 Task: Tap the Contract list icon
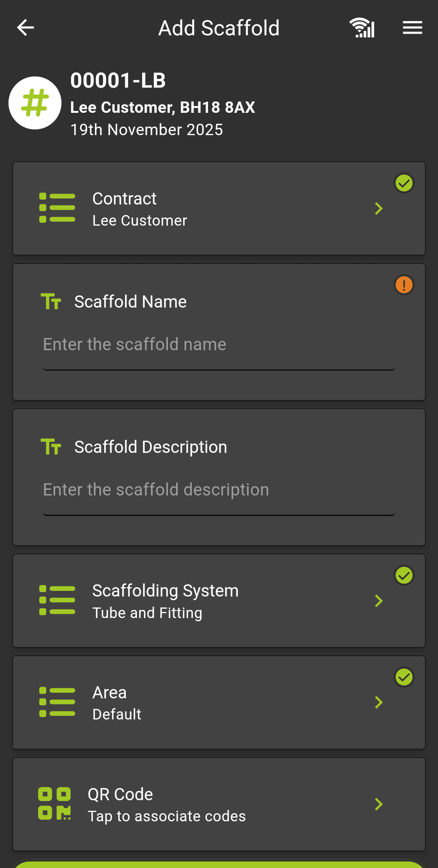coord(57,208)
